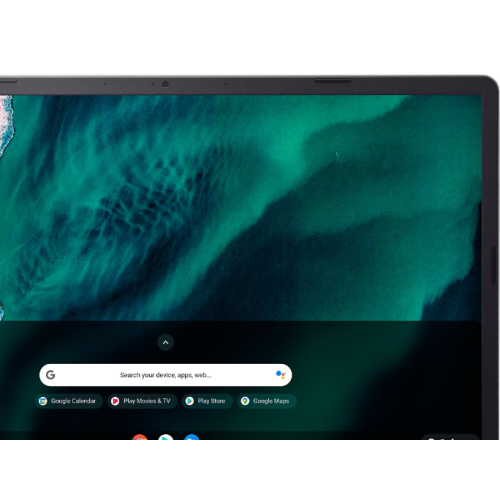Click the Play Store triangle chip icon

189,401
